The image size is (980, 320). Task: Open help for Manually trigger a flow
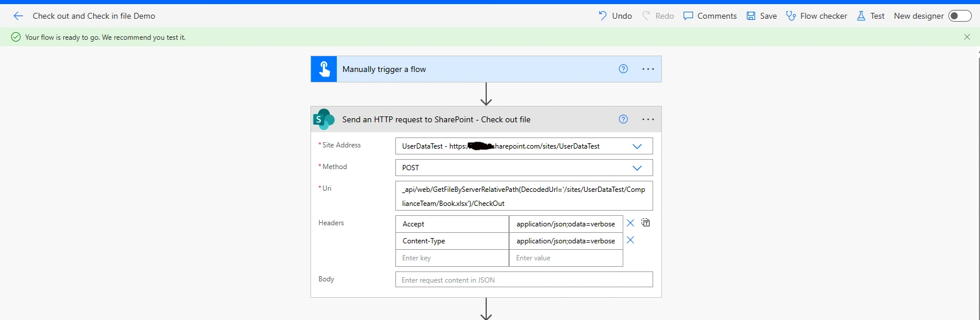(623, 69)
